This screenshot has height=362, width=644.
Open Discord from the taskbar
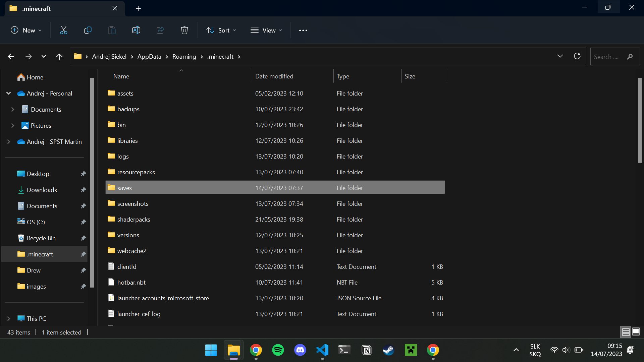300,350
